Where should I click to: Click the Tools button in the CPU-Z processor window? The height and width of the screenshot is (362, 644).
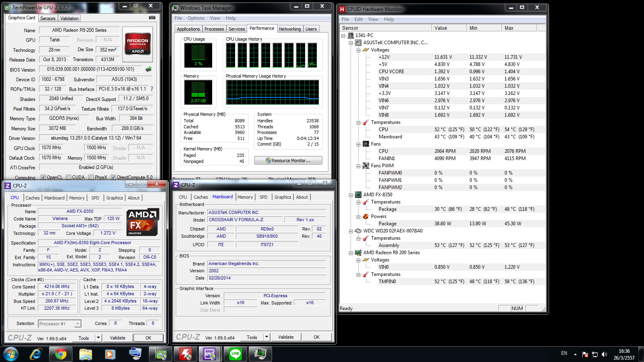click(x=84, y=338)
